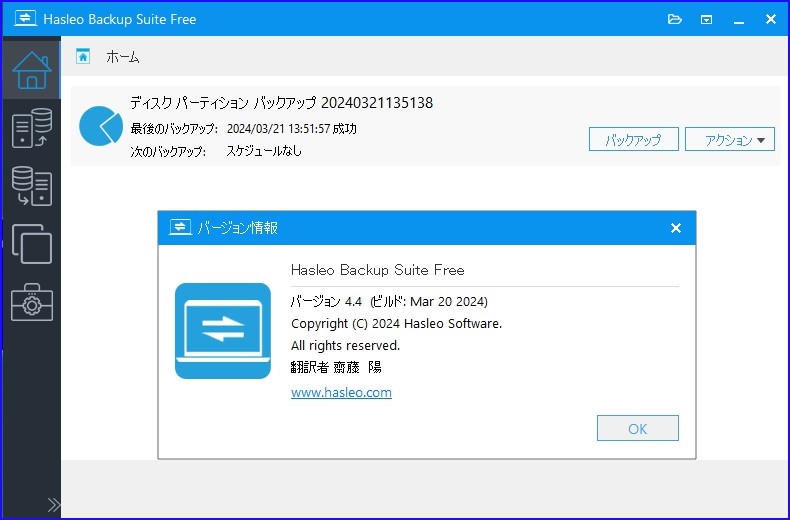Click the large Hasleo app logo in dialog

pyautogui.click(x=223, y=331)
